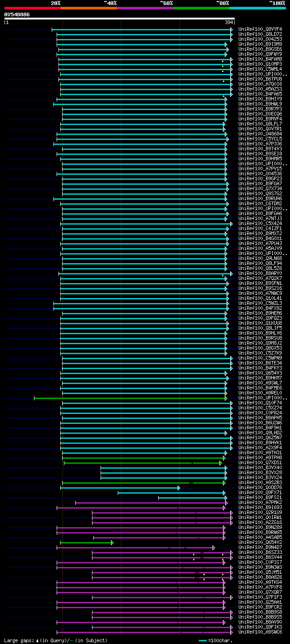290x644 pixels.
Task: Select the UniRef100_C6TDM2 label
Action: 260,203
